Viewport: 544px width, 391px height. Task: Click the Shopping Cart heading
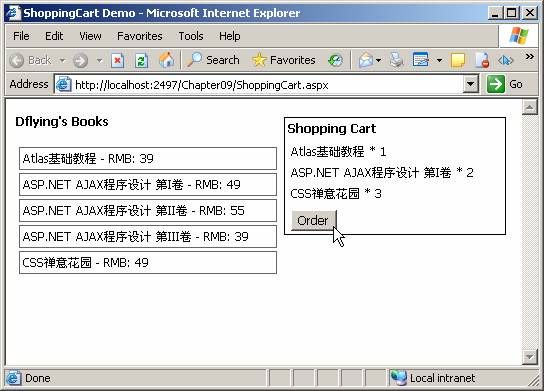331,129
